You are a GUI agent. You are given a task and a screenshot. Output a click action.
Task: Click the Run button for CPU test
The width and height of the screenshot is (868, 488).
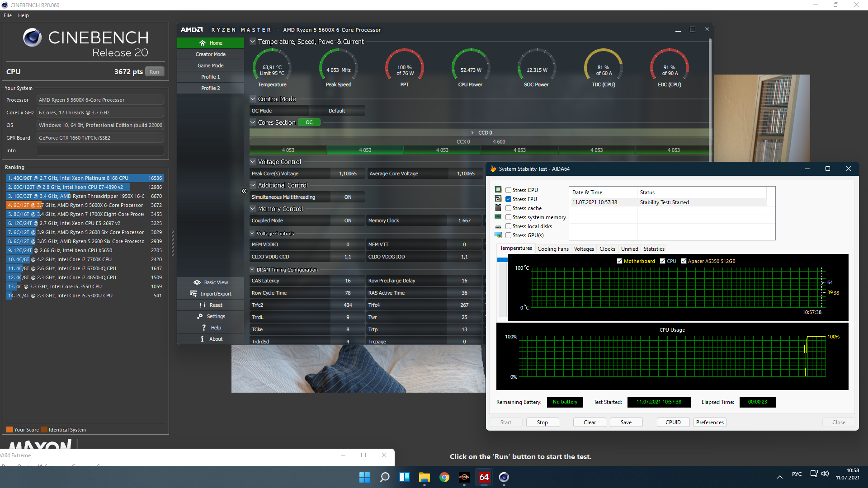click(155, 72)
